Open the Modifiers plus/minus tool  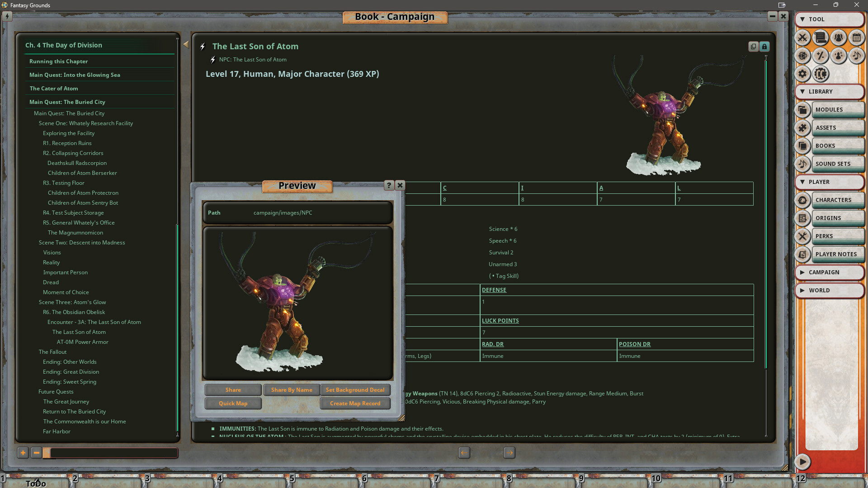click(x=821, y=56)
